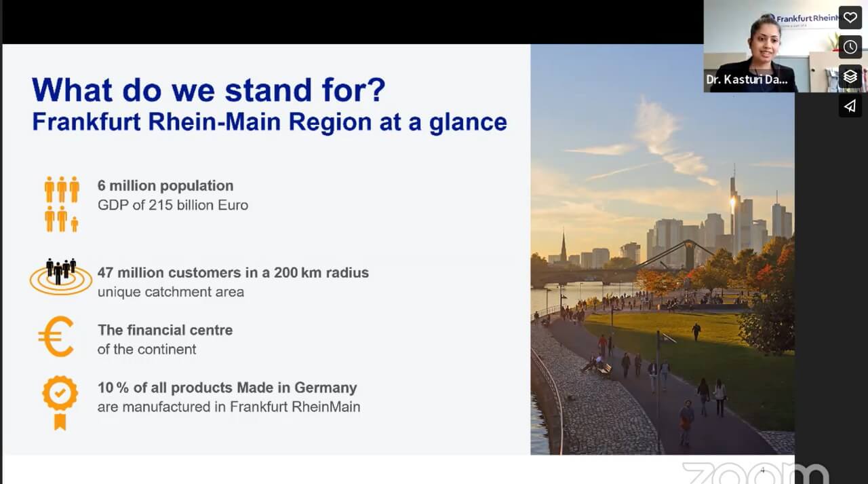Click the 'Dr. Kasturi Da...' name label

747,80
